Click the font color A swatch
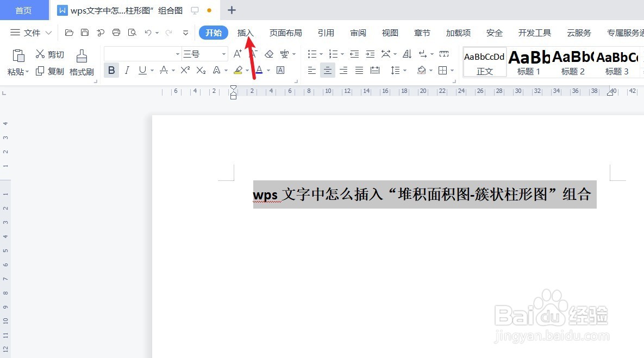This screenshot has height=358, width=644. coord(259,70)
